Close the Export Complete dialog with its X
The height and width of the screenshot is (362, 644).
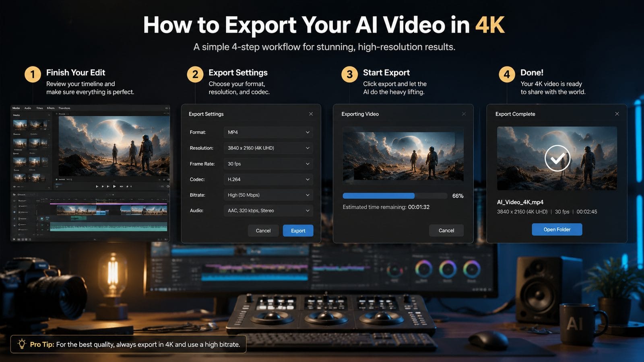click(x=617, y=114)
